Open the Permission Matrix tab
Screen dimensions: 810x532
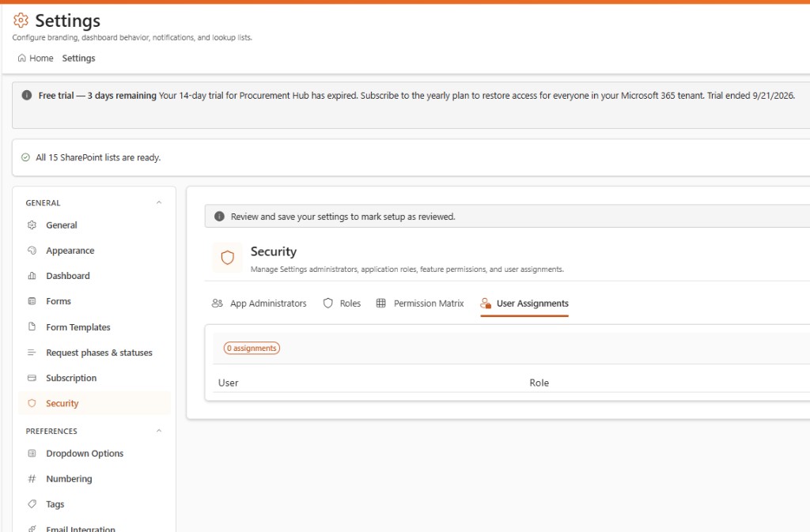(x=420, y=304)
